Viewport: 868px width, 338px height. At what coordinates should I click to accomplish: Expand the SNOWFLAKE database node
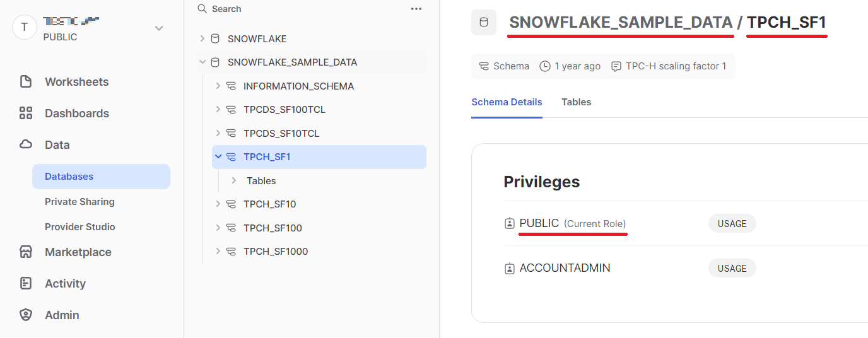(x=202, y=38)
